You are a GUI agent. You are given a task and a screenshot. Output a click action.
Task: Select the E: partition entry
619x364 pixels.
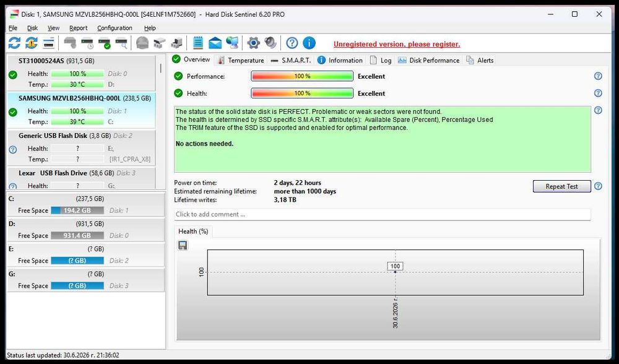tap(85, 254)
